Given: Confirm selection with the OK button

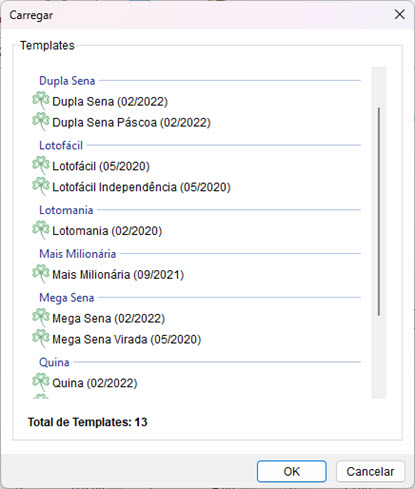Looking at the screenshot, I should coord(291,471).
